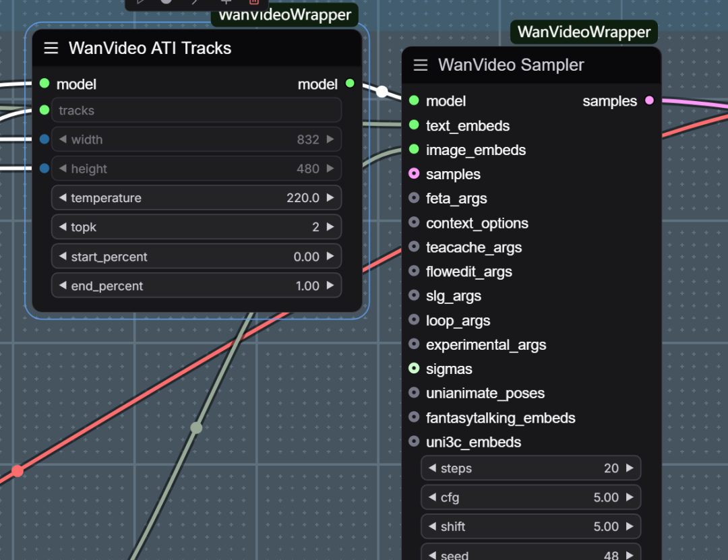The height and width of the screenshot is (560, 728).
Task: Click the cfg value 5.00
Action: pos(606,497)
